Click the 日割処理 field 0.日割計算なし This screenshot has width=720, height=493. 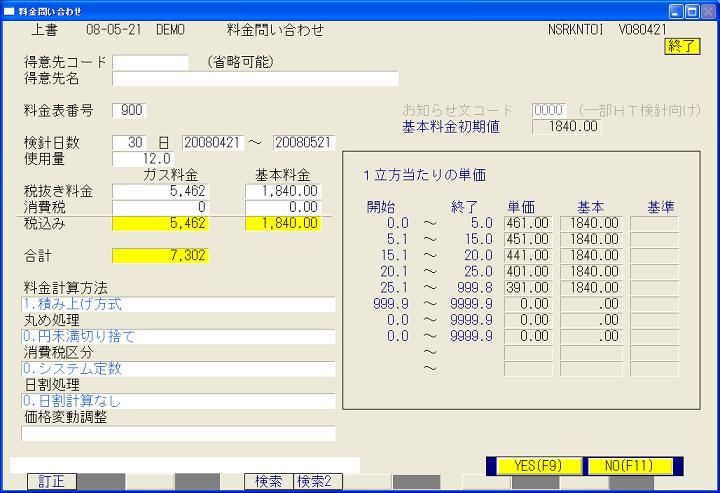pos(179,401)
